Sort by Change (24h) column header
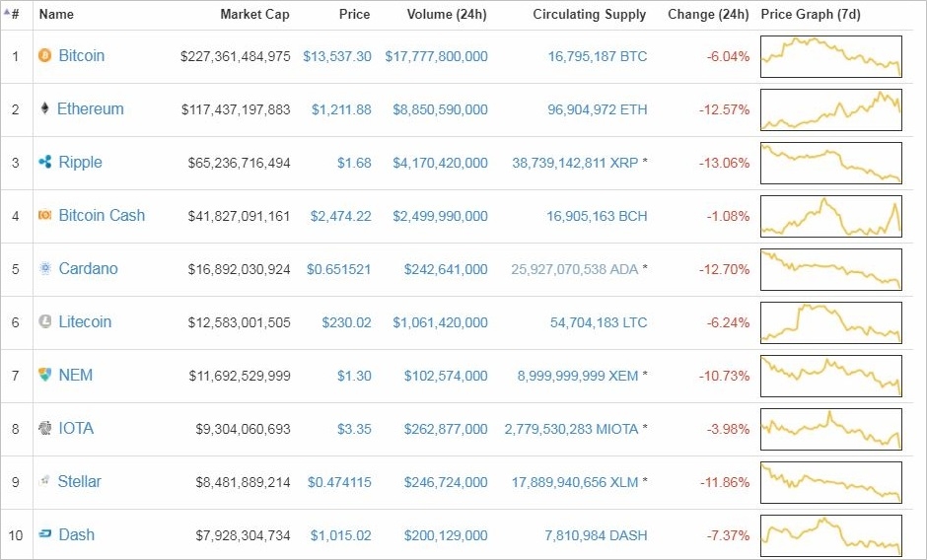927x560 pixels. [708, 15]
